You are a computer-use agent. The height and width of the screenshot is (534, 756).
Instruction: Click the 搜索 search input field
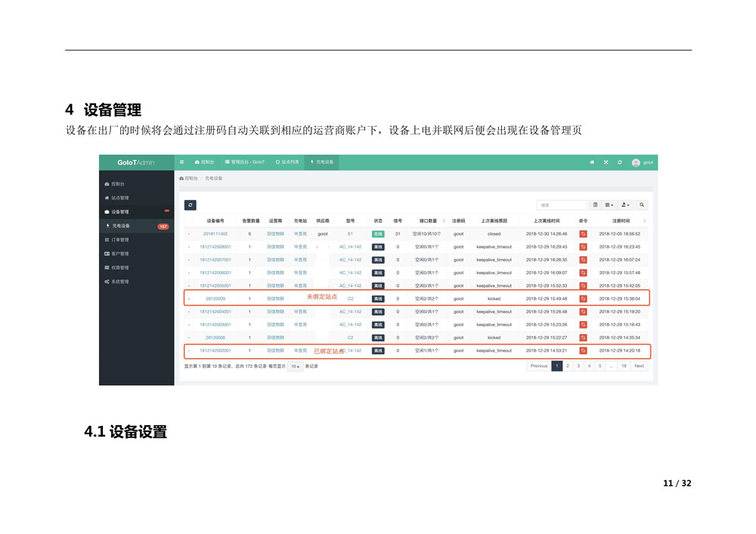(562, 205)
